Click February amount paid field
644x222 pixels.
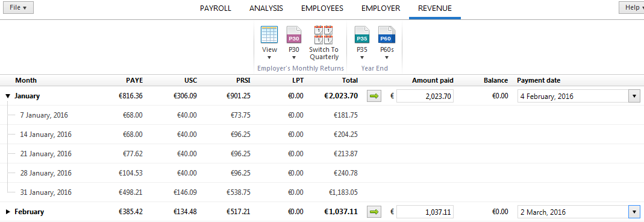click(x=425, y=212)
